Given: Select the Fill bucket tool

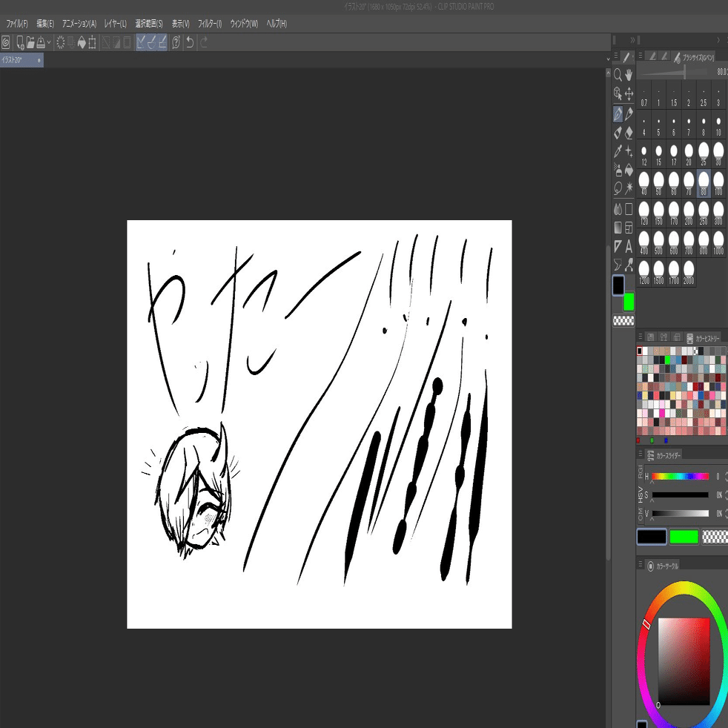Looking at the screenshot, I should pos(629,170).
